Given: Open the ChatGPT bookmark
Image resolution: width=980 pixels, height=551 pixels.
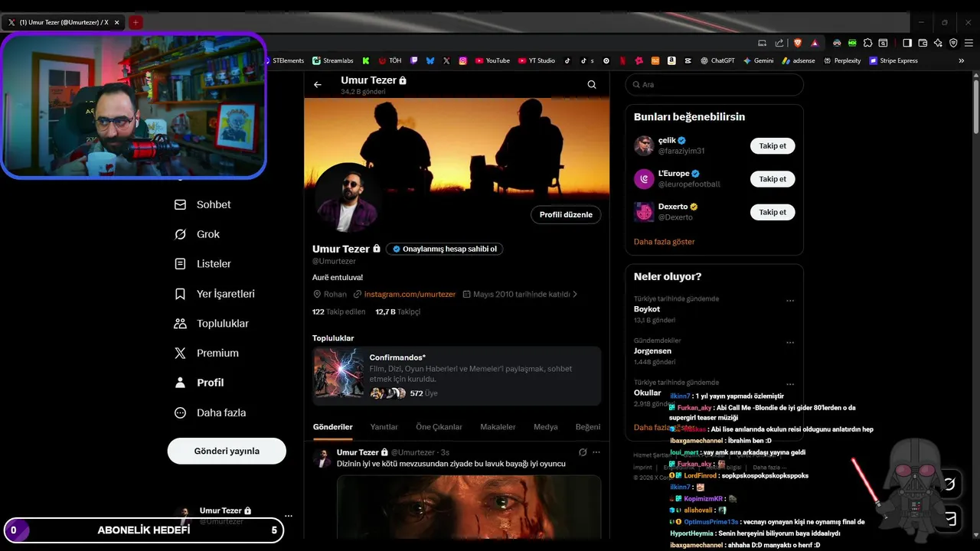Looking at the screenshot, I should 717,60.
